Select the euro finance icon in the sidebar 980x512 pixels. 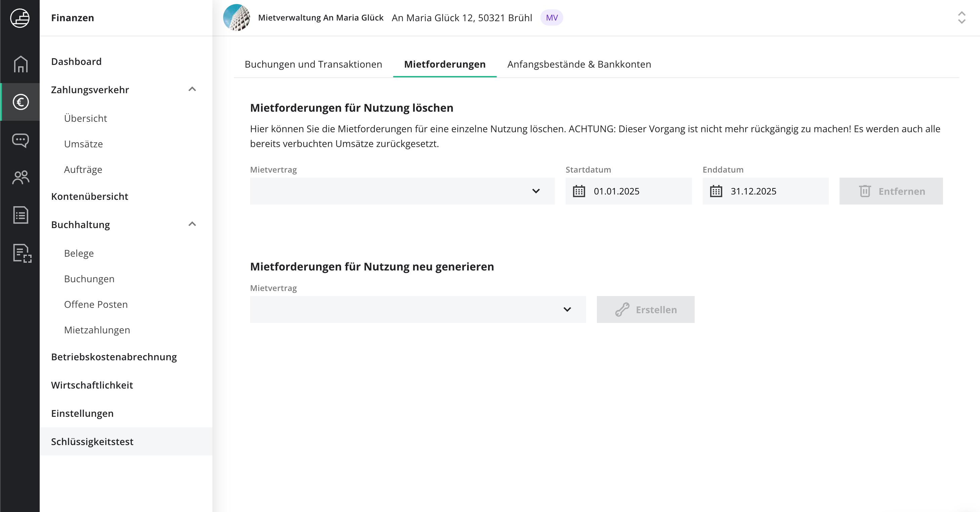(x=21, y=102)
